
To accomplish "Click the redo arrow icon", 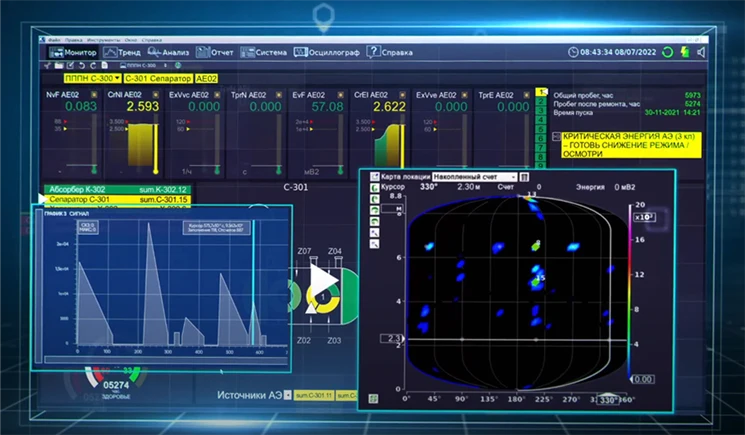I will coord(93,66).
